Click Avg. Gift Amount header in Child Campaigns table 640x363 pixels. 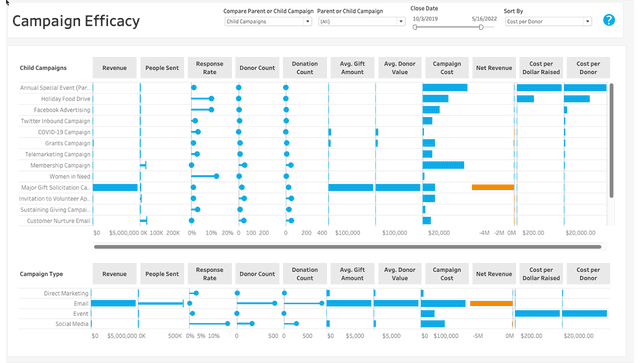point(352,68)
